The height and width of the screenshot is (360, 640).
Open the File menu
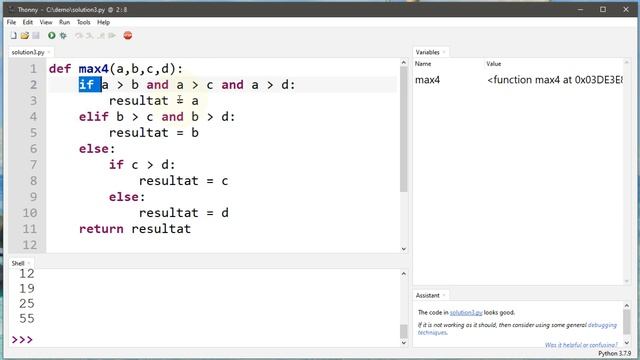click(11, 22)
